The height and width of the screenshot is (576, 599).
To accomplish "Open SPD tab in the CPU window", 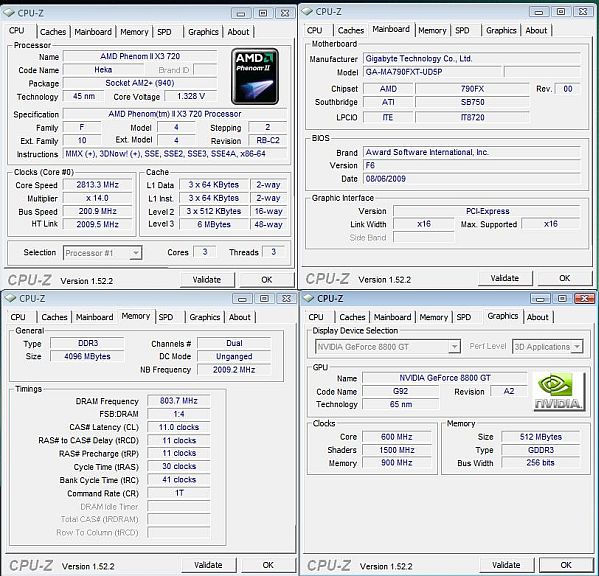I will pyautogui.click(x=164, y=32).
